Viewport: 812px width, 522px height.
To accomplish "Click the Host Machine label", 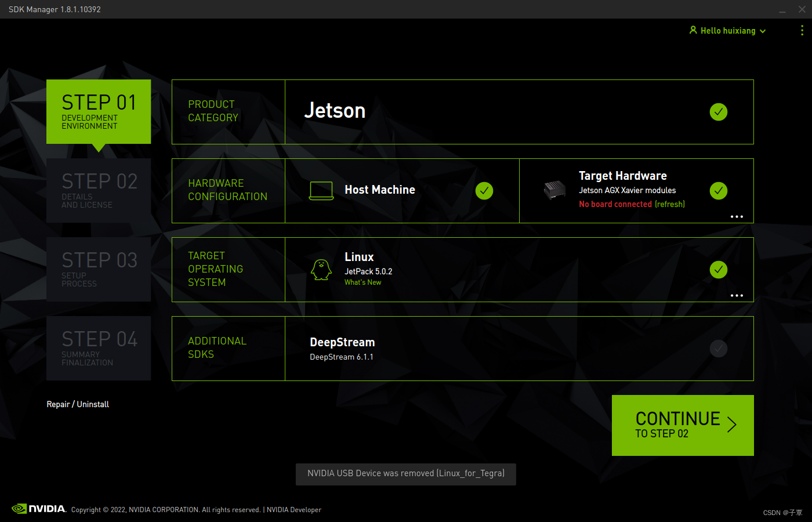I will [x=380, y=190].
